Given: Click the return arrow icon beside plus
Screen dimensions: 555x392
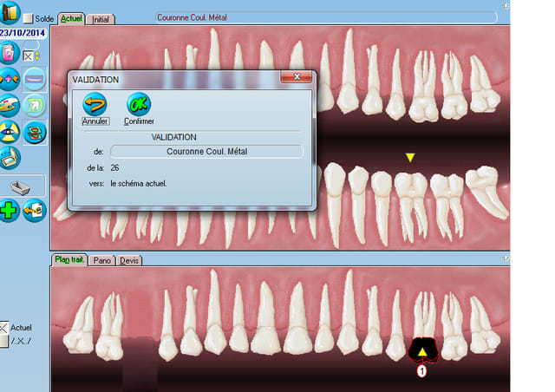Looking at the screenshot, I should [x=35, y=210].
